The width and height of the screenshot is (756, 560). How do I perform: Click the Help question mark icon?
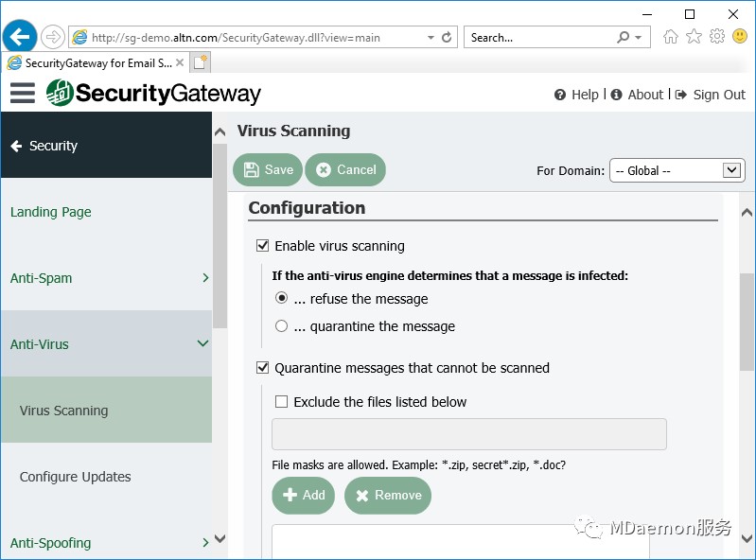pyautogui.click(x=560, y=95)
